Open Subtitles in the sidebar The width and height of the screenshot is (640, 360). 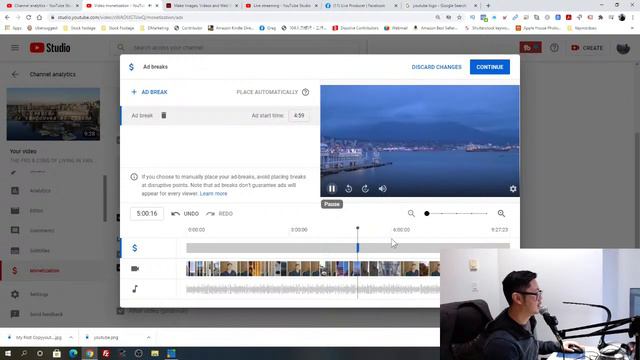pos(40,251)
